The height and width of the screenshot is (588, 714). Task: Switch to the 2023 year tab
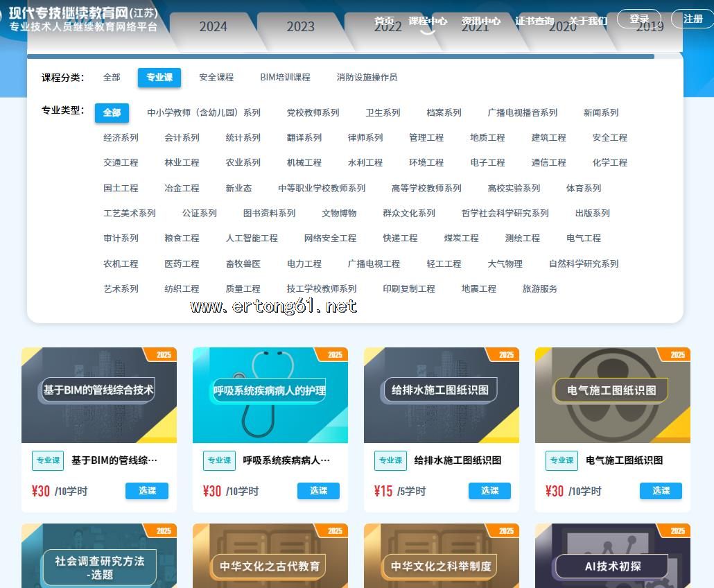[300, 27]
